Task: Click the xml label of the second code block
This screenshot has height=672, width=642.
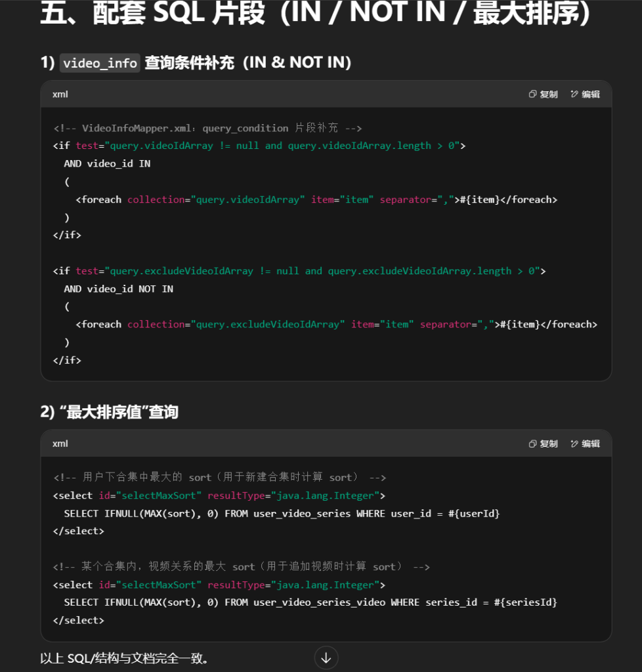Action: (60, 444)
